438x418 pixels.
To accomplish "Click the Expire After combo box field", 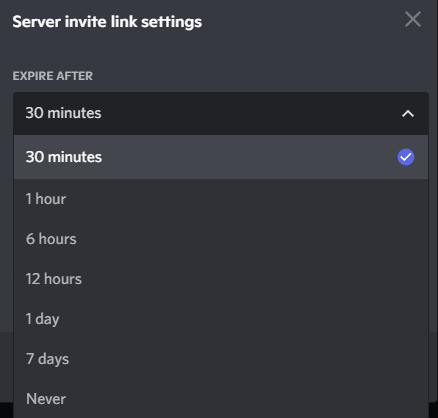I will [x=221, y=114].
